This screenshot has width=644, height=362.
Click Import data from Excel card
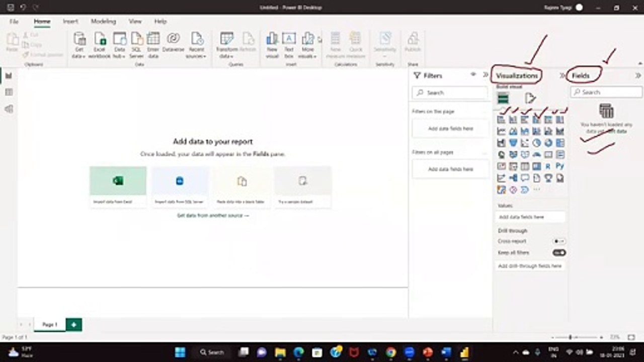118,187
